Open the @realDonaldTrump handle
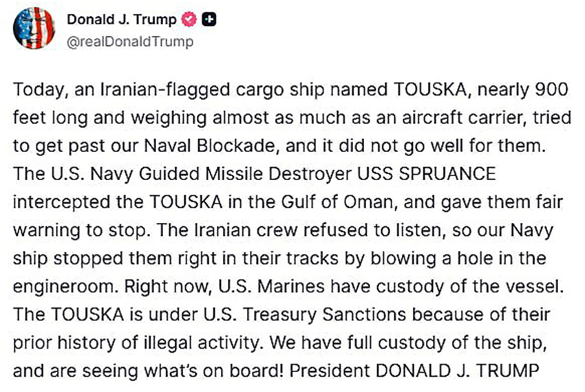Viewport: 585px width, 392px height. click(129, 42)
